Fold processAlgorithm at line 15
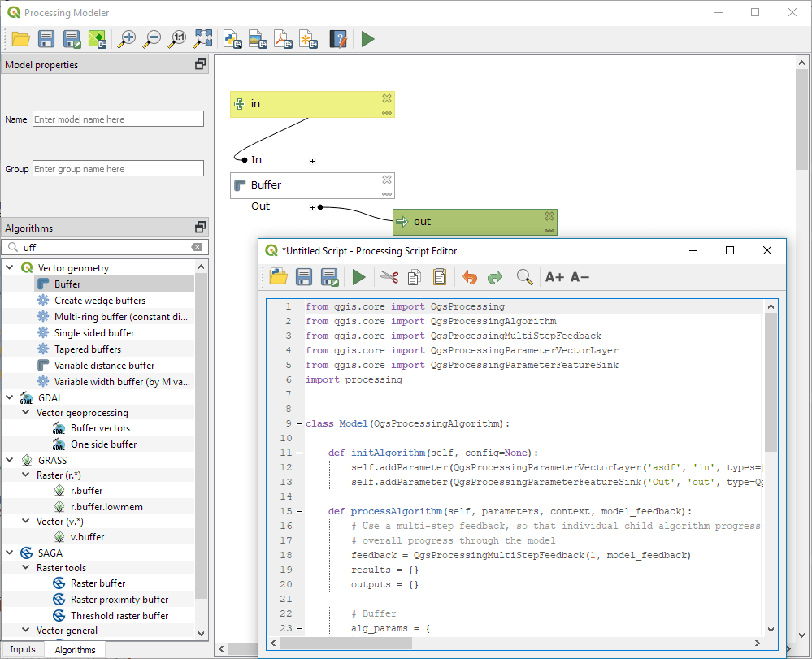The image size is (812, 659). click(299, 511)
